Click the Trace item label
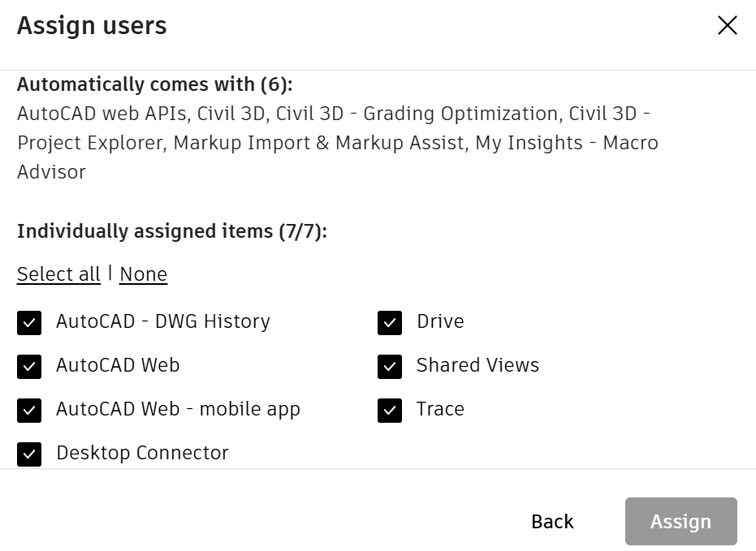 pos(440,410)
